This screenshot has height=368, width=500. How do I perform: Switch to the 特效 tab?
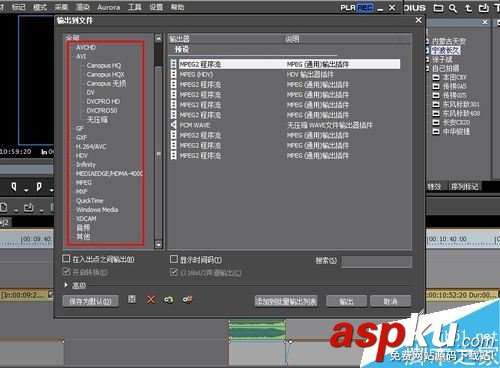[434, 186]
